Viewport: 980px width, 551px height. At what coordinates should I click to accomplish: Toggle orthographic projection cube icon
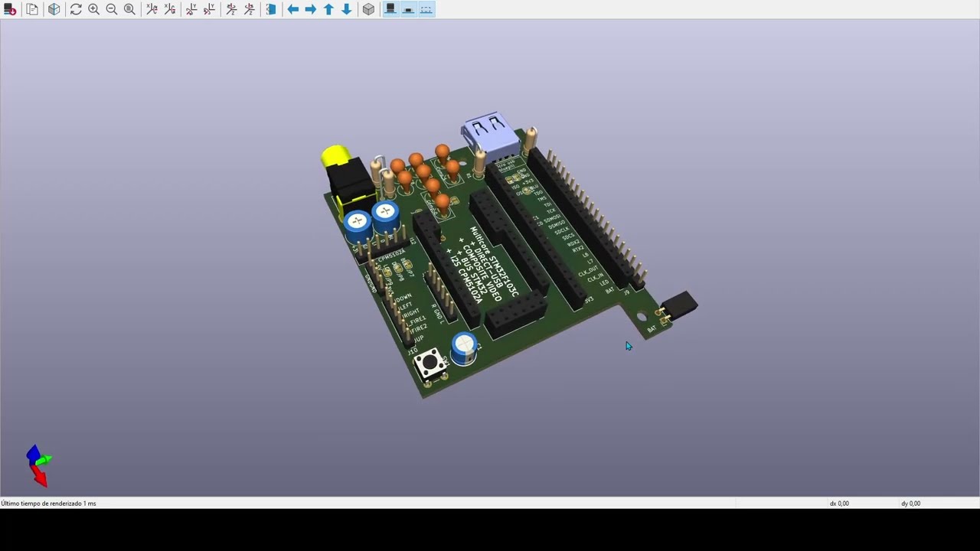tap(368, 9)
